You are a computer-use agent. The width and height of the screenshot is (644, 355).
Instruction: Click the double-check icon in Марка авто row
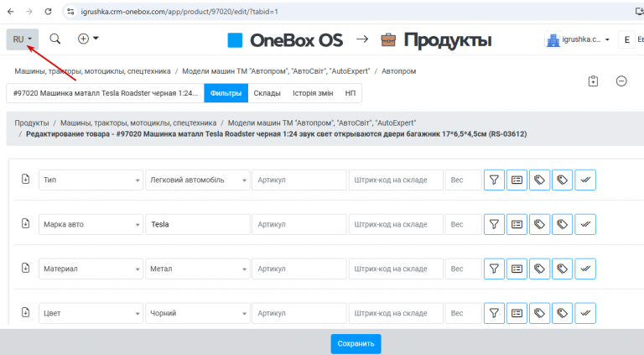[585, 224]
